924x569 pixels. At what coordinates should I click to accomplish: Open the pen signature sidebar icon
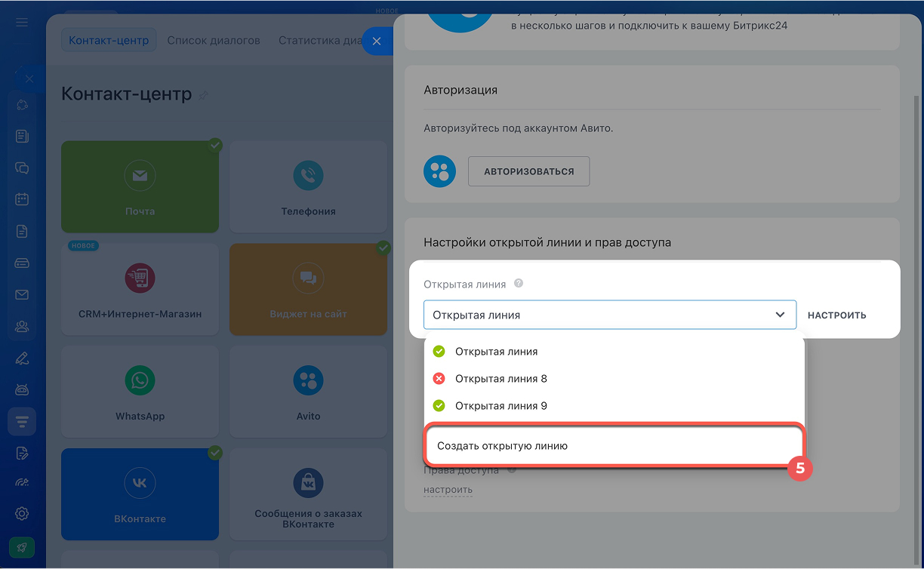tap(22, 358)
